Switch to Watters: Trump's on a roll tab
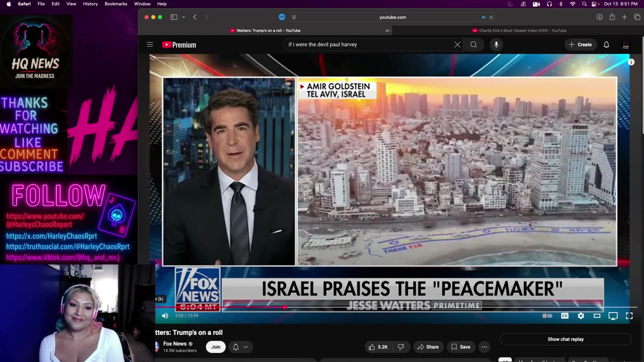This screenshot has height=362, width=644. coord(265,31)
